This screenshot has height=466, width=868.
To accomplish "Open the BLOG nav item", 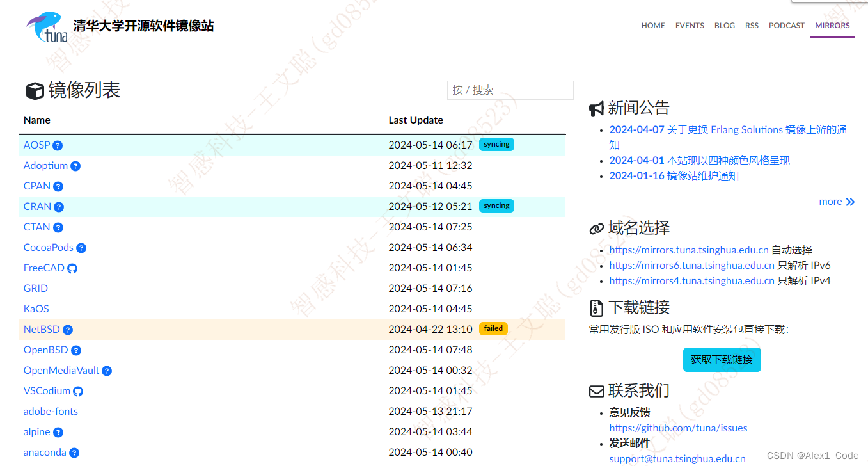I will click(x=725, y=26).
